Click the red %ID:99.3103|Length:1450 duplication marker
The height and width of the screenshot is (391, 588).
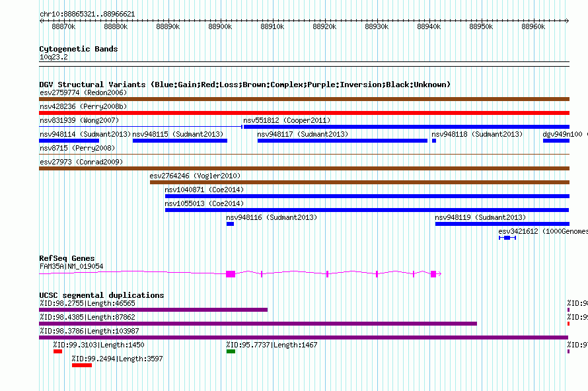[x=57, y=351]
